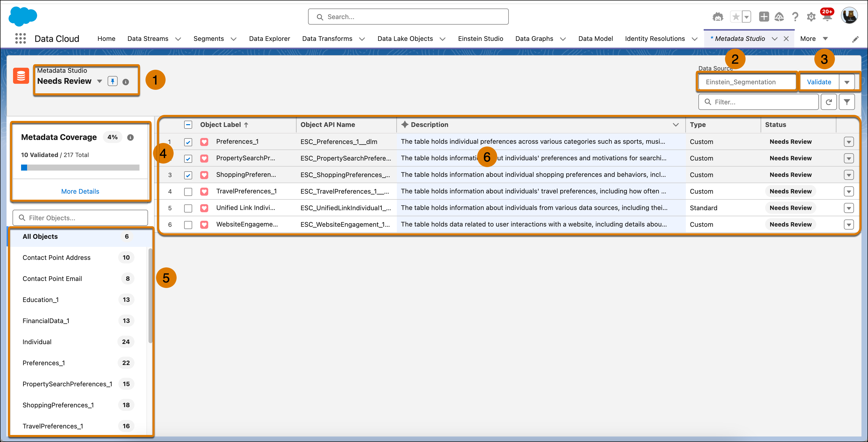The width and height of the screenshot is (868, 442).
Task: Click the Validate button
Action: [x=819, y=82]
